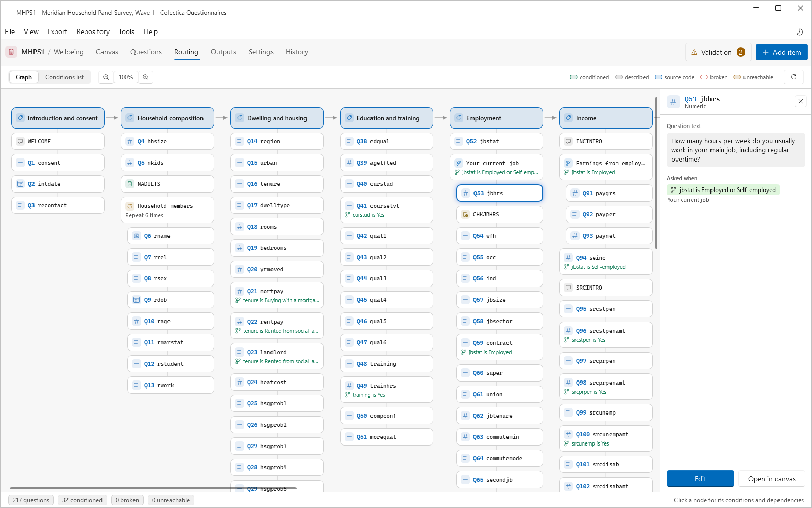
Task: Open the Validation panel button
Action: pyautogui.click(x=718, y=52)
